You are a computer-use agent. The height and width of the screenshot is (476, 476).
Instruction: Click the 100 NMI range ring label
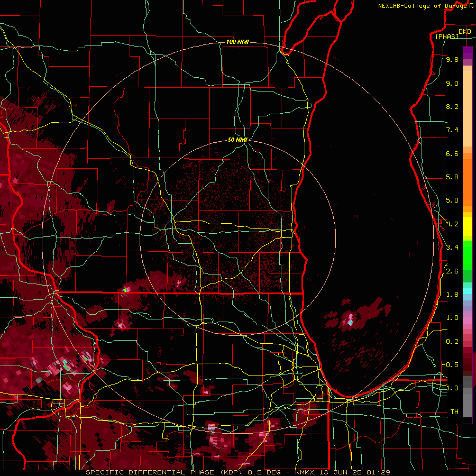[x=237, y=42]
